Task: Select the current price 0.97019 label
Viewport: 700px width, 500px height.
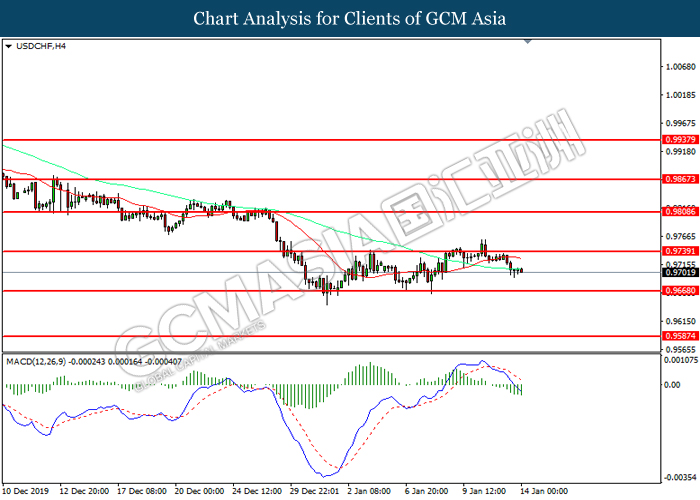Action: point(679,272)
